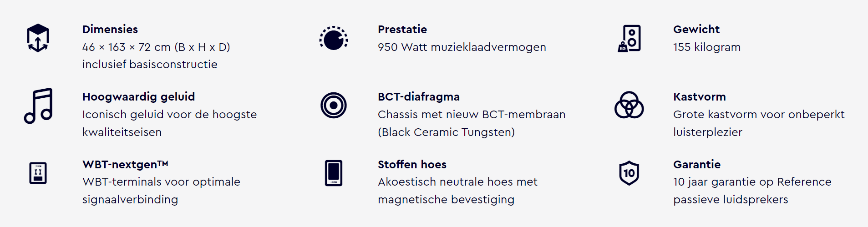868x227 pixels.
Task: Click the Garantie 10-year shield icon
Action: tap(629, 173)
